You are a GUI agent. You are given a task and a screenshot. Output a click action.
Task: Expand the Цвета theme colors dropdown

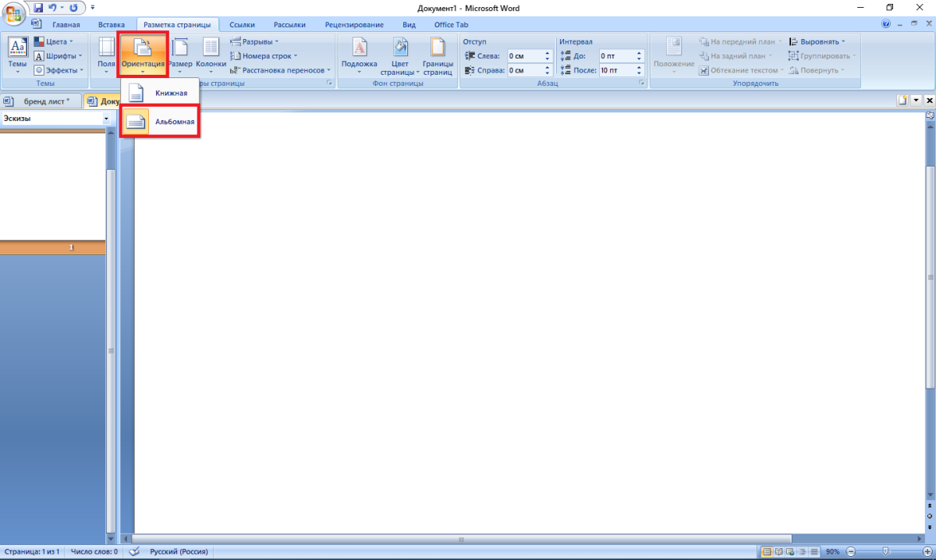(53, 41)
